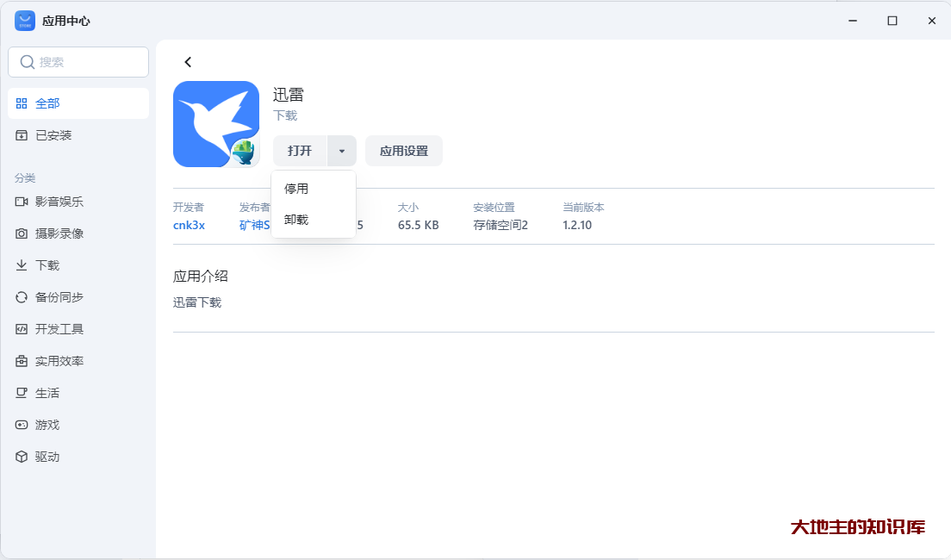The width and height of the screenshot is (951, 560).
Task: Click the installed icon beside 已安装
Action: click(x=22, y=135)
